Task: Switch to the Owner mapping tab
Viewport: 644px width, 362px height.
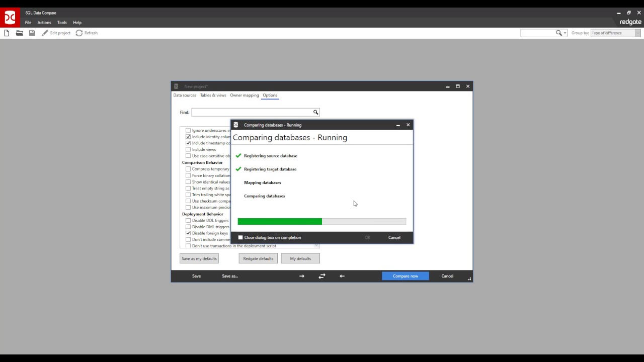Action: click(245, 96)
